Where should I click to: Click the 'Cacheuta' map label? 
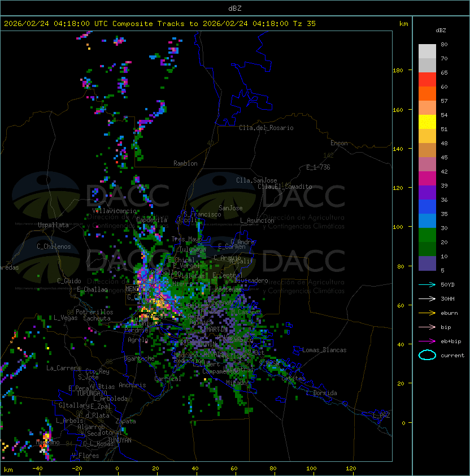[x=97, y=318]
